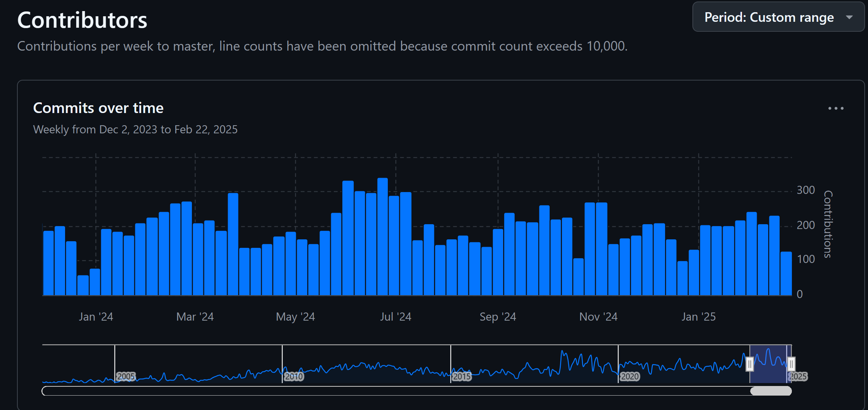Click the highlighted selection region in overview timeline
868x410 pixels.
click(770, 364)
